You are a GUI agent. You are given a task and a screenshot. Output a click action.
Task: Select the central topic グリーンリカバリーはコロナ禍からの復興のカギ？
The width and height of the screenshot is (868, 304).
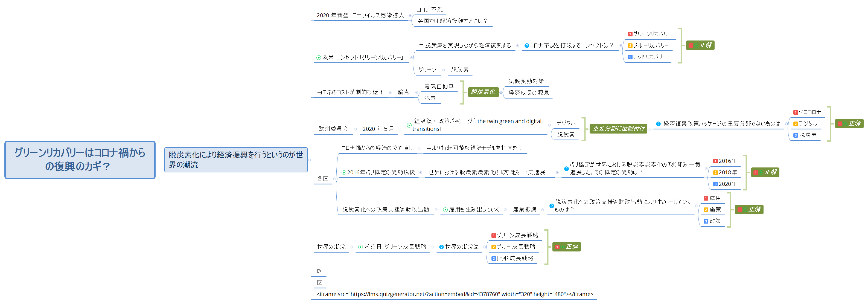(x=80, y=160)
